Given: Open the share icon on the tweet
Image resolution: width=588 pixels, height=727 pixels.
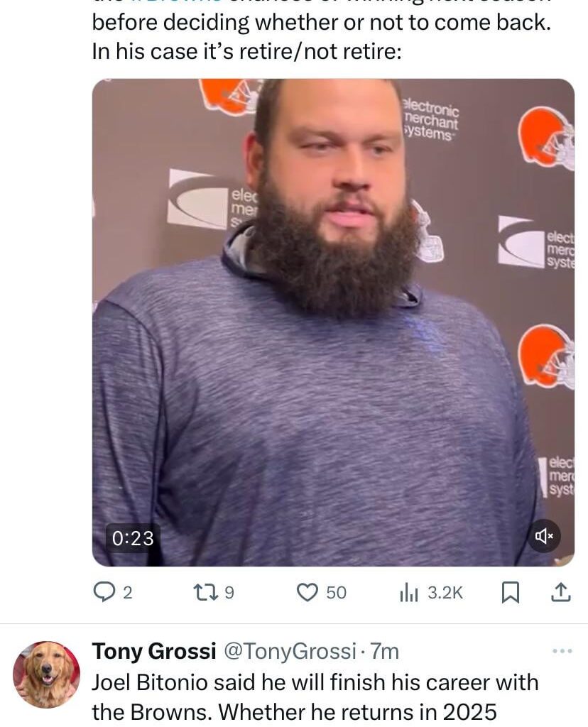Looking at the screenshot, I should click(x=560, y=591).
